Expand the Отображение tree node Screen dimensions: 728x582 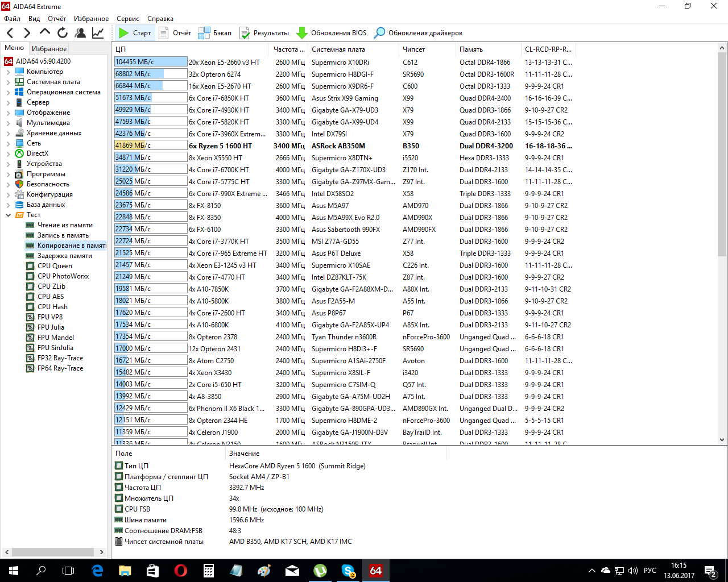[x=8, y=113]
